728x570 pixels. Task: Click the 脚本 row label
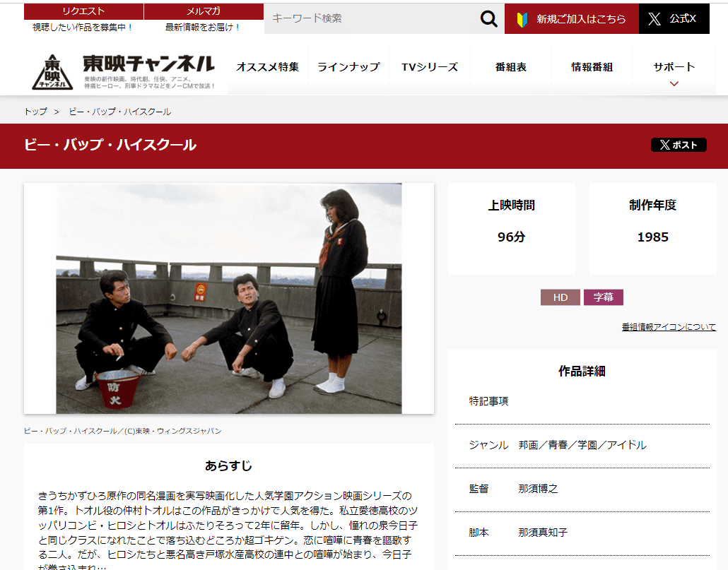(479, 533)
